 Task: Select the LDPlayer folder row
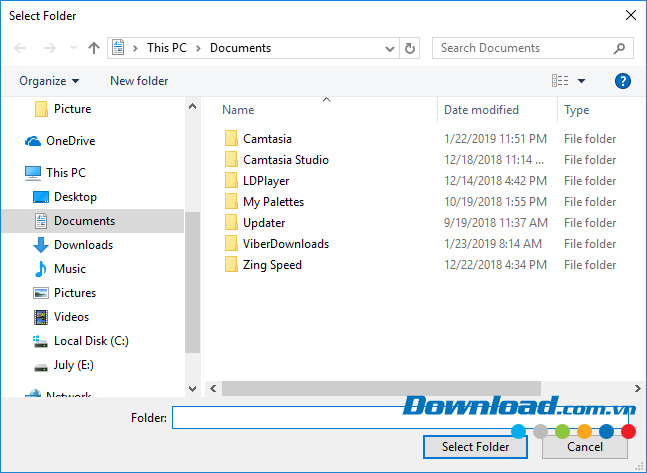(266, 181)
